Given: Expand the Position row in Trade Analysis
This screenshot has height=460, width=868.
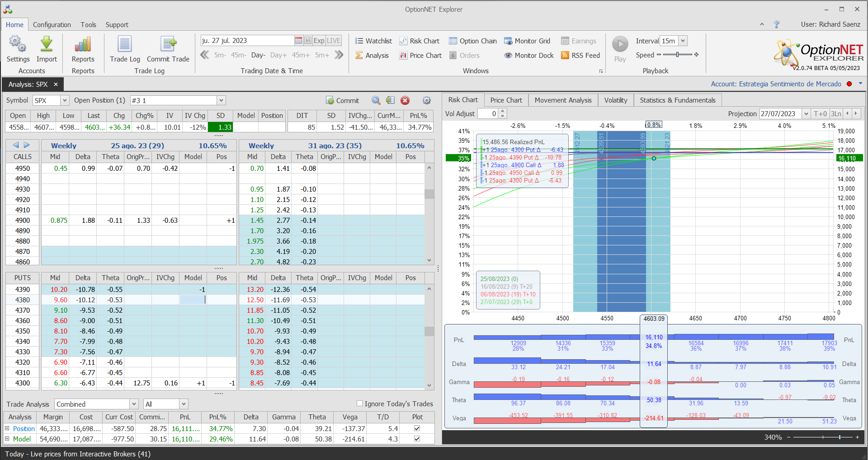Looking at the screenshot, I should pos(7,428).
